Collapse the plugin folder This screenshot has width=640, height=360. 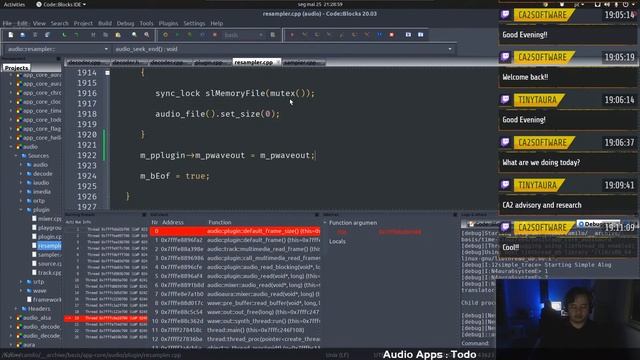21,209
